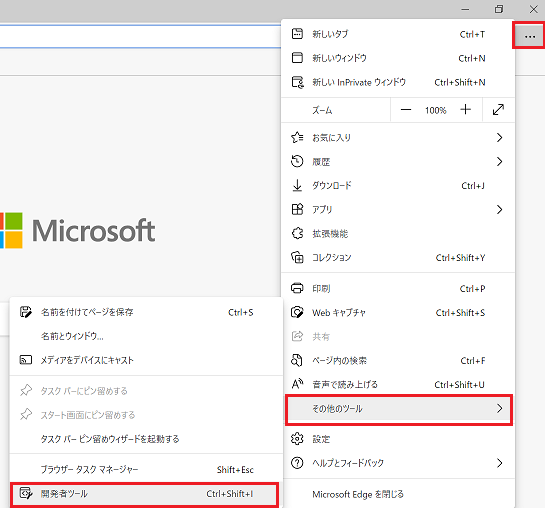Screen dimensions: 545x508
Task: Click the Save page as icon
Action: (x=26, y=312)
